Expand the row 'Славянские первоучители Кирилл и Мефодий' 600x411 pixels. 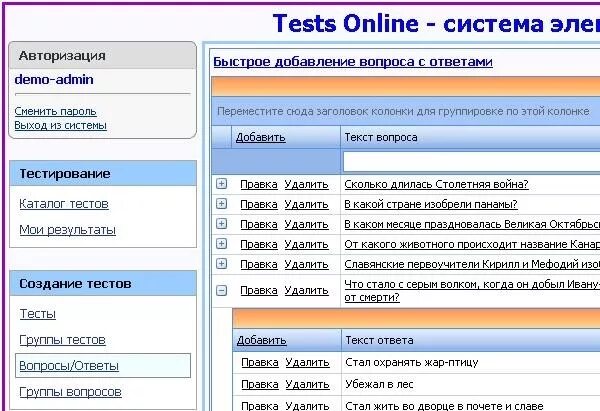(221, 263)
